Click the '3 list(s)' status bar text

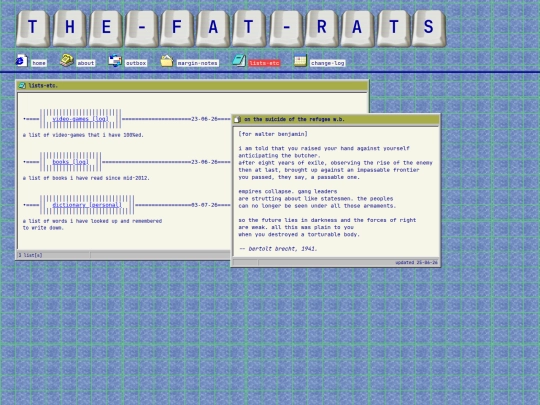(30, 255)
